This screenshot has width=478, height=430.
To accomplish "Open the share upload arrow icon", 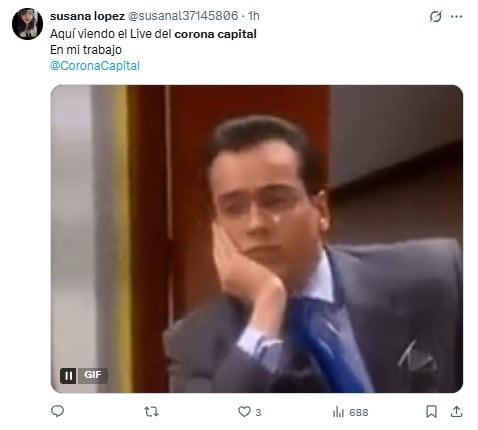I will pyautogui.click(x=456, y=412).
